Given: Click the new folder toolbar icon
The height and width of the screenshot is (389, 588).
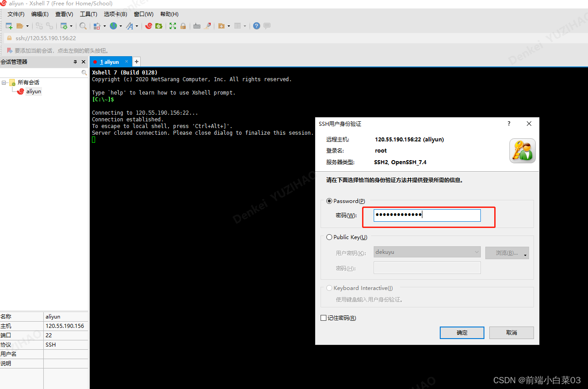Looking at the screenshot, I should (221, 26).
